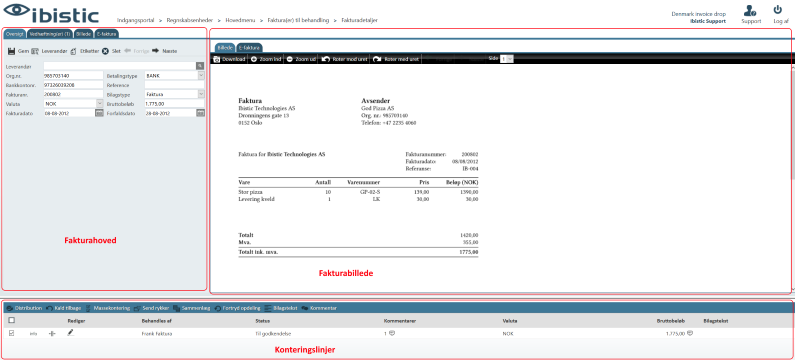The image size is (795, 360).
Task: Navigate to Regnskabsenheder breadcrumb
Action: (x=190, y=20)
